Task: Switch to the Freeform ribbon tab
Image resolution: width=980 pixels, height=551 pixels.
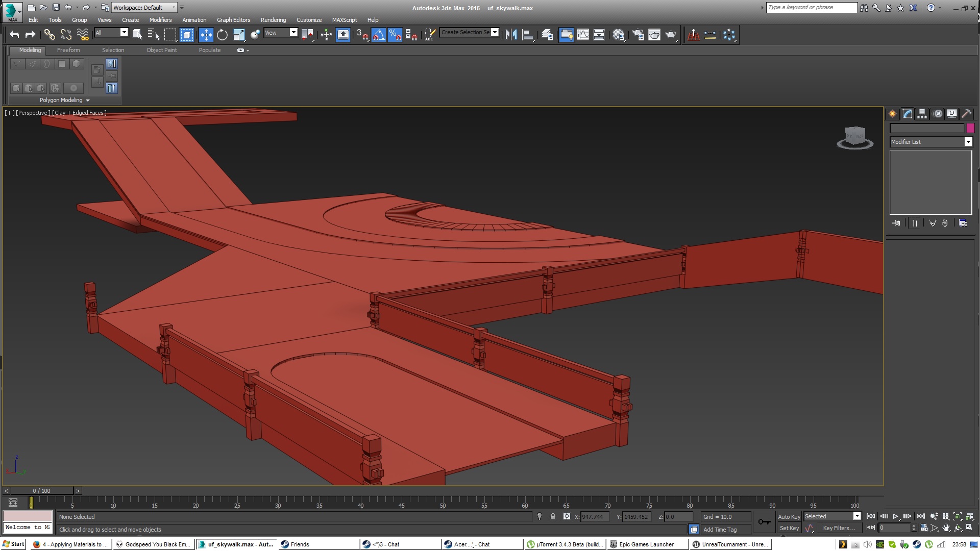Action: [x=68, y=50]
